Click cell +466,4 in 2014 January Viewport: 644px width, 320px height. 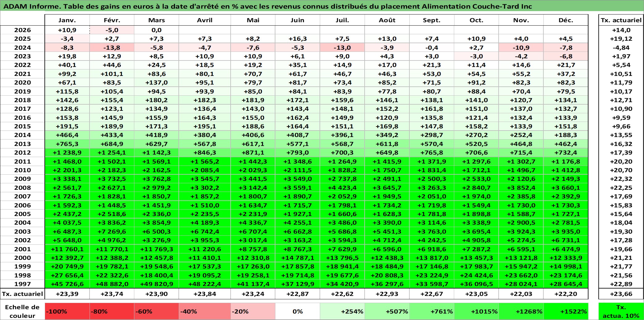click(x=67, y=135)
